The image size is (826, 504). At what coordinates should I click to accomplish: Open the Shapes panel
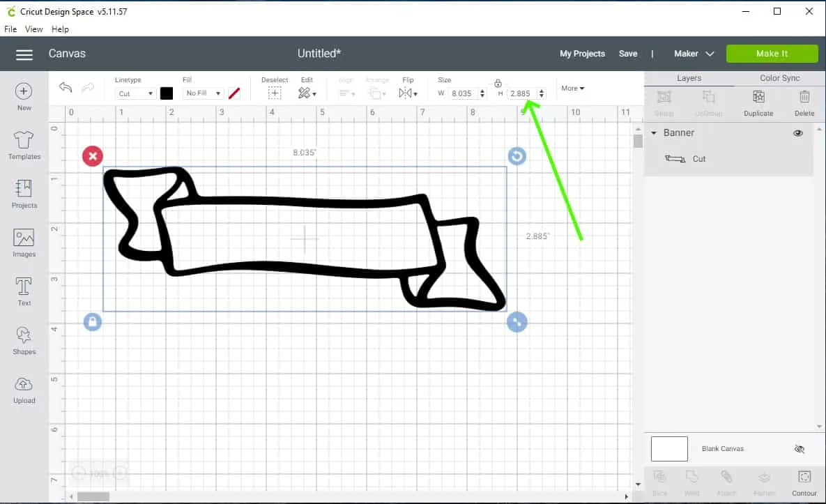(x=24, y=340)
